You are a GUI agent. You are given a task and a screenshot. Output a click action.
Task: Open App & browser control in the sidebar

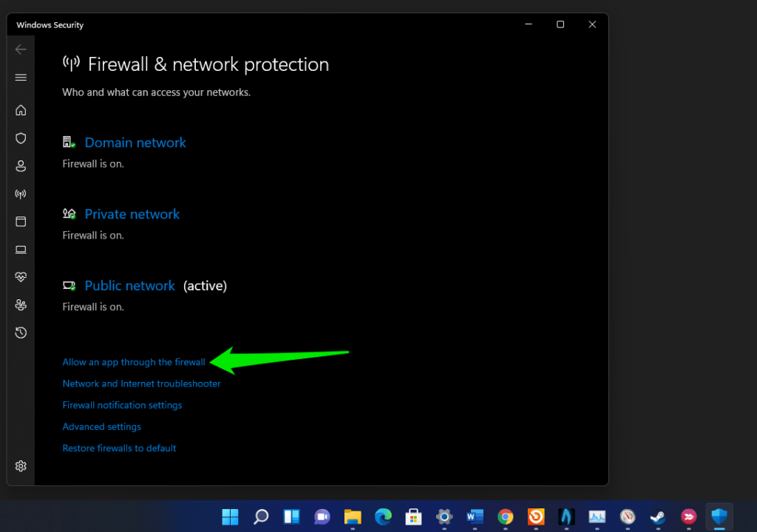coord(20,221)
